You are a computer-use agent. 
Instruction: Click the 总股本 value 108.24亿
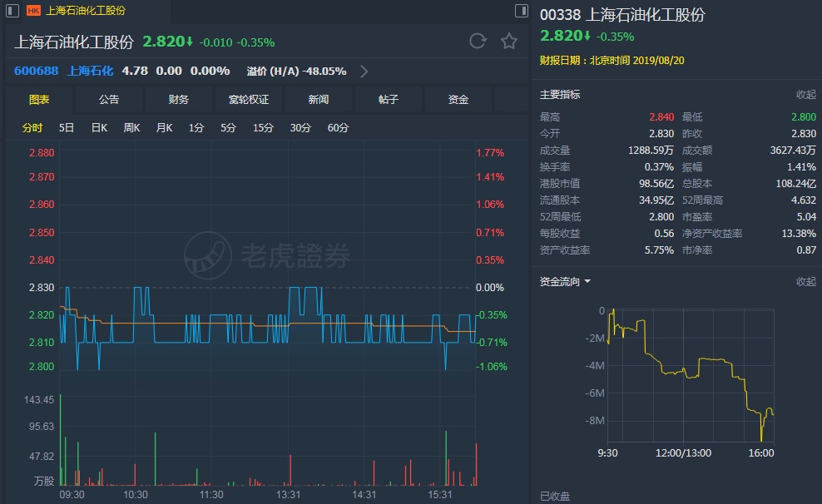pyautogui.click(x=795, y=183)
